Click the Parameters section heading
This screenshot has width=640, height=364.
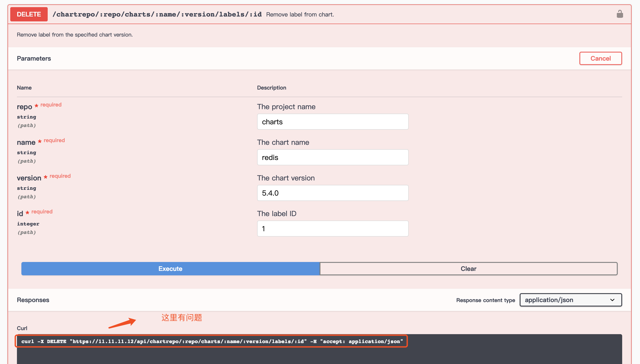coord(34,58)
